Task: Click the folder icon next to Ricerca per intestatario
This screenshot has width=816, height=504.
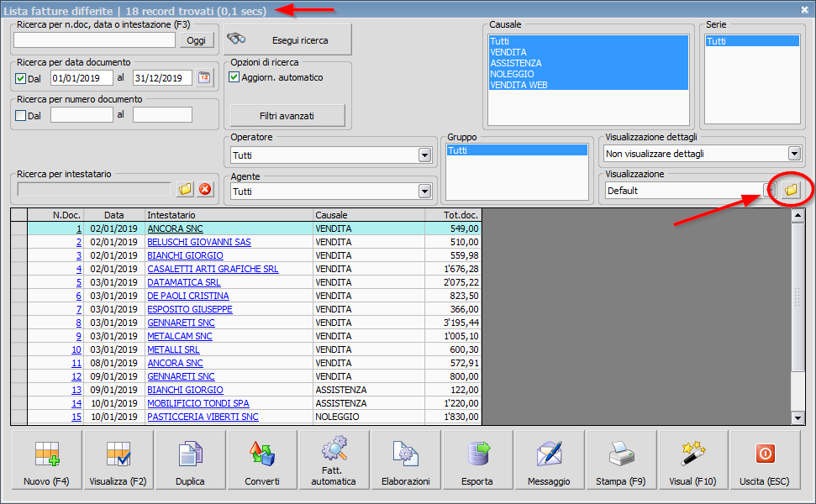Action: [185, 189]
